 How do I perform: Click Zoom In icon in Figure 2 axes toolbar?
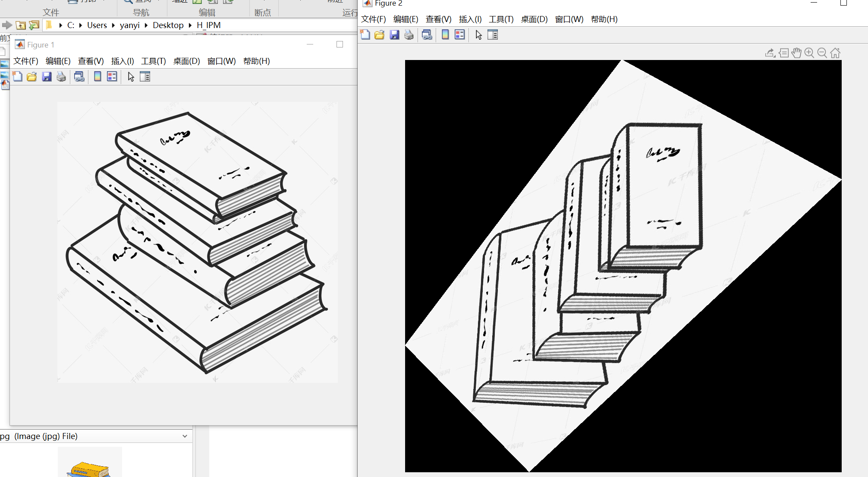(809, 53)
